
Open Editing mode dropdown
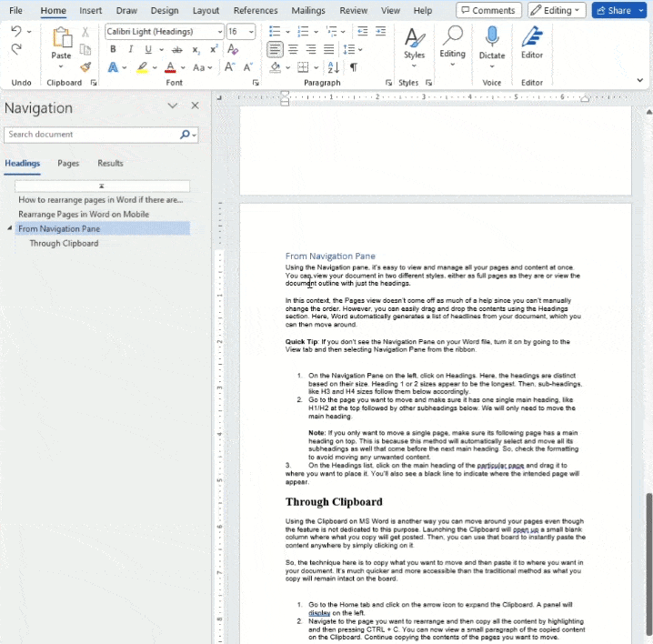[x=557, y=10]
